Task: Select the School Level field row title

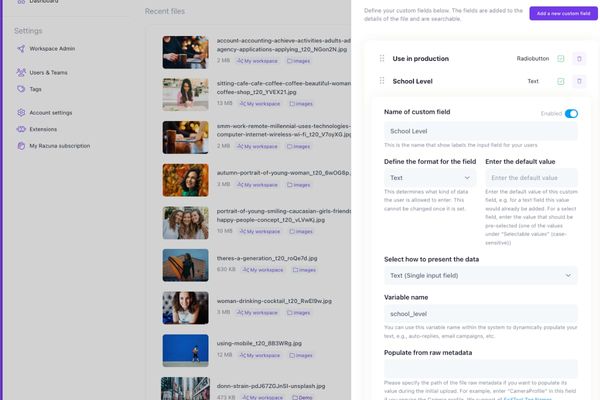Action: 412,81
